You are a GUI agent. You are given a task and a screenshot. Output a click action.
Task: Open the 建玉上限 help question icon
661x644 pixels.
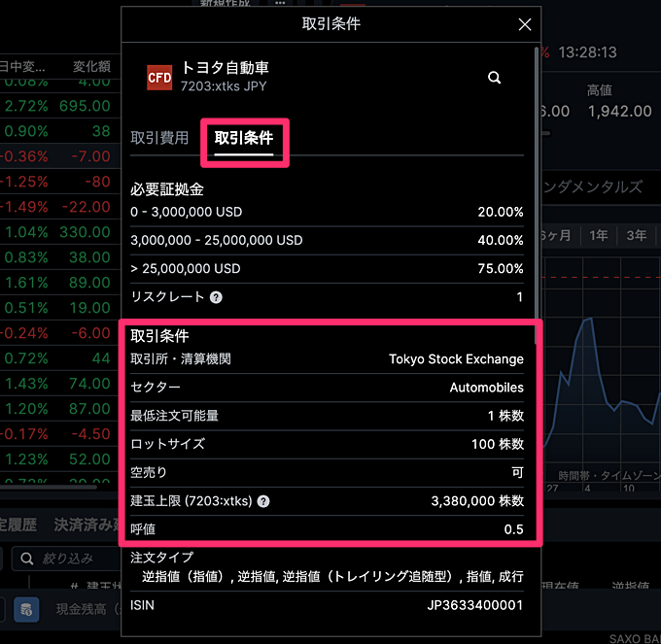coord(263,501)
